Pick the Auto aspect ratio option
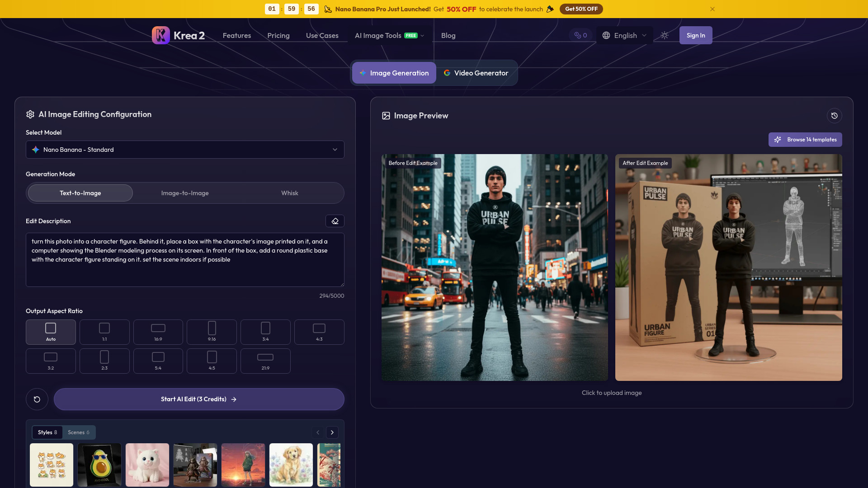Image resolution: width=868 pixels, height=488 pixels. coord(51,332)
